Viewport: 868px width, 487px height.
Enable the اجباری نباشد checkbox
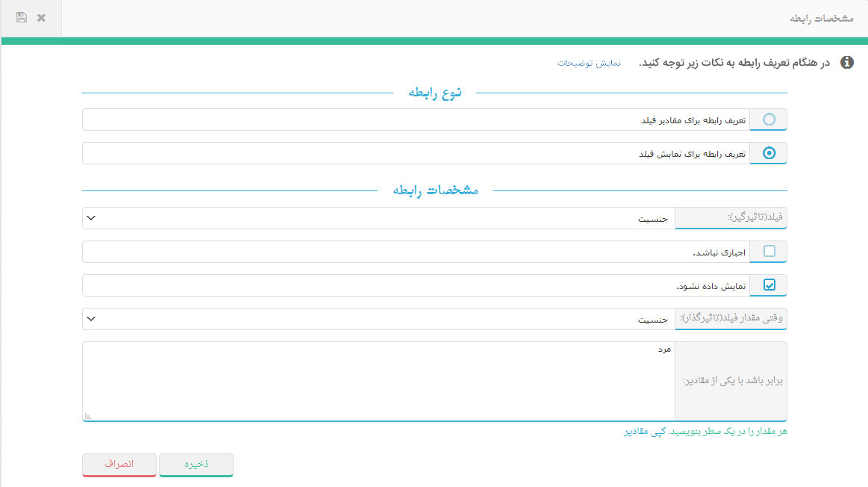point(769,251)
